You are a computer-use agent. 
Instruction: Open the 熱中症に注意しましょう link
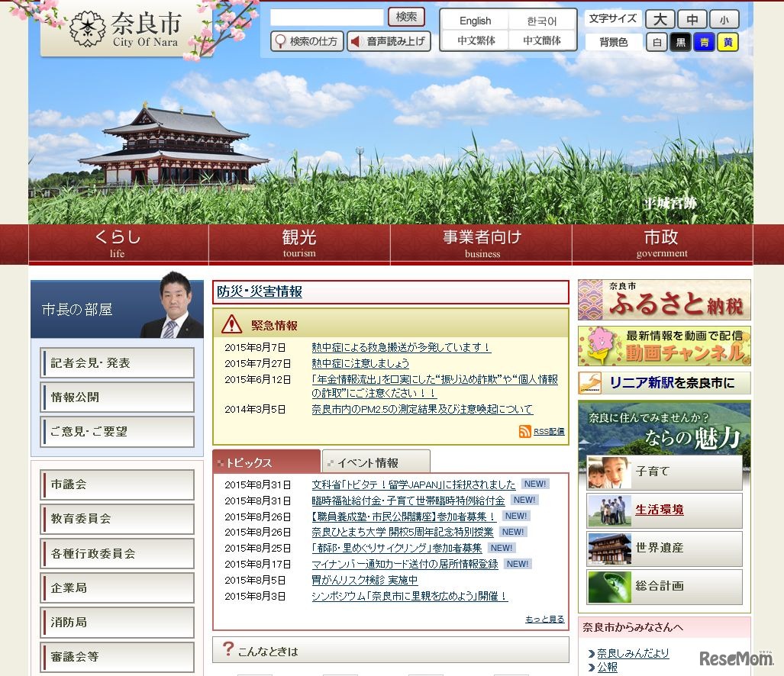[x=360, y=363]
